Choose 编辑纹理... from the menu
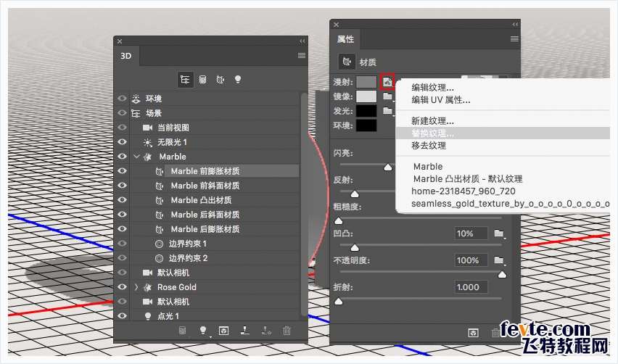 (432, 88)
